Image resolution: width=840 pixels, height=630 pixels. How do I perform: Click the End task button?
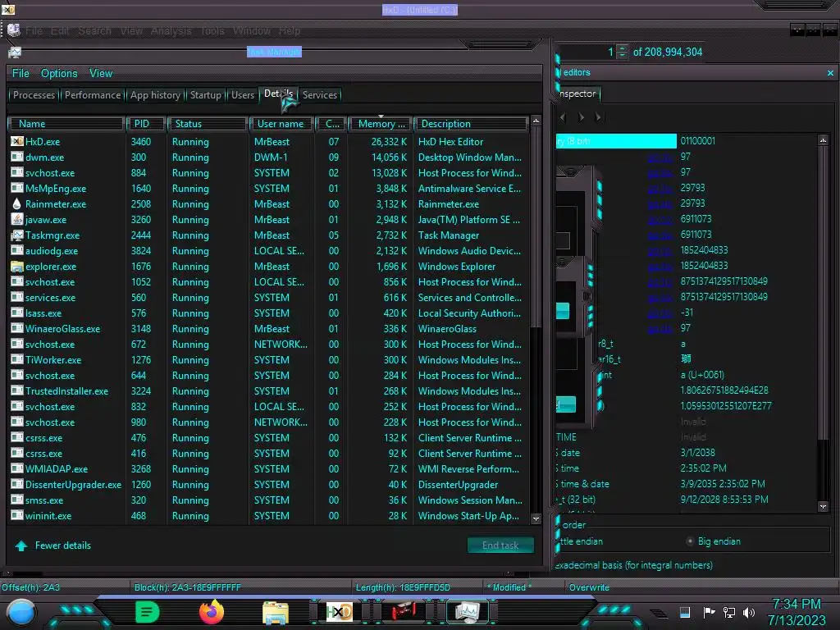tap(500, 546)
